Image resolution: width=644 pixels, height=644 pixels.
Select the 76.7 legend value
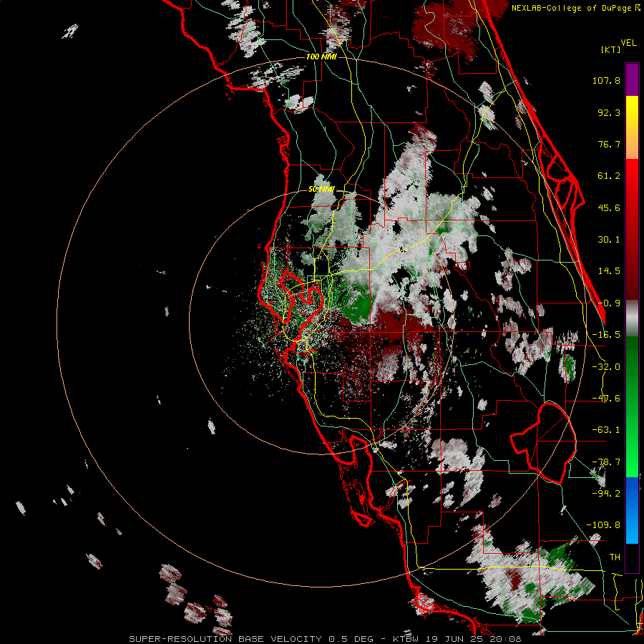(609, 144)
